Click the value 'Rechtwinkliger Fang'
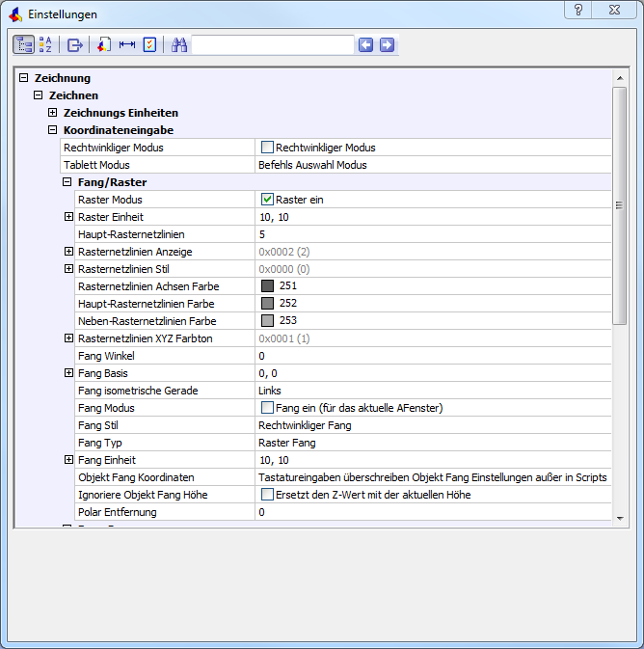Viewport: 644px width, 649px height. [305, 425]
